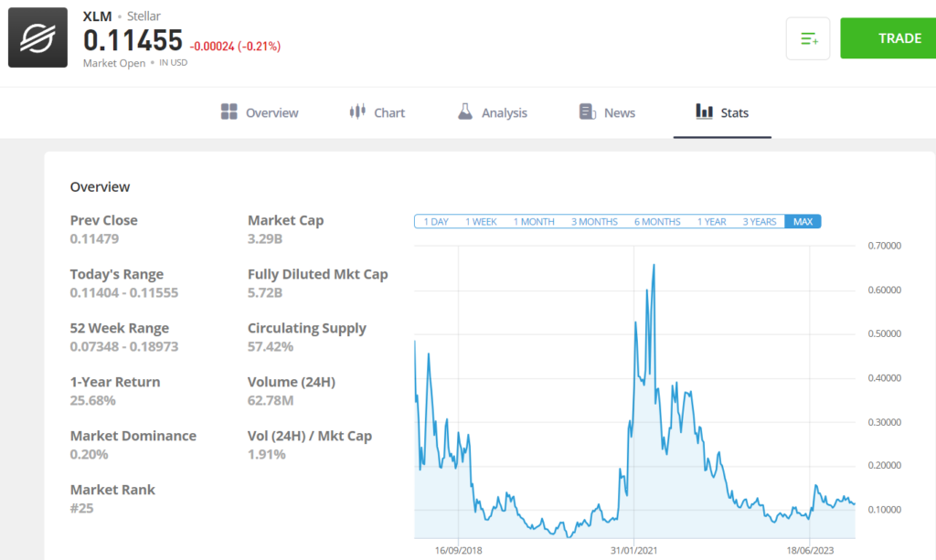Click the add-to-watchlist icon button
Viewport: 936px width, 560px height.
click(808, 38)
